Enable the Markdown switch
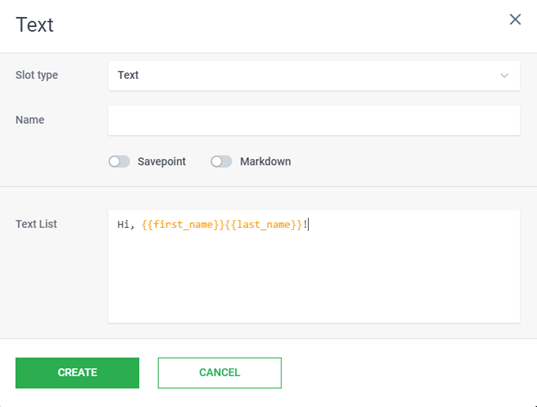The image size is (537, 407). [221, 161]
